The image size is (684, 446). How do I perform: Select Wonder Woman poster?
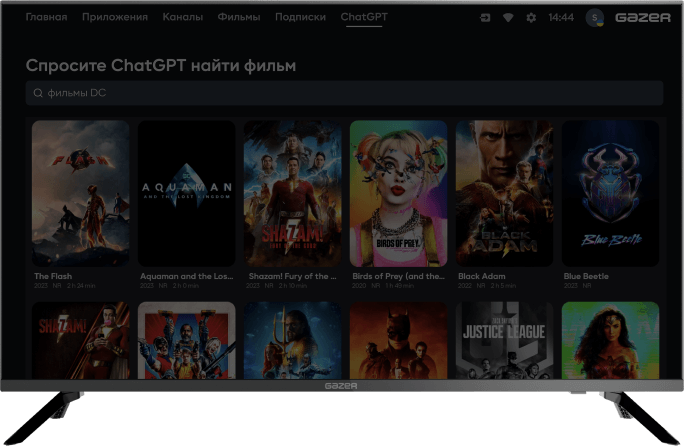tap(610, 340)
